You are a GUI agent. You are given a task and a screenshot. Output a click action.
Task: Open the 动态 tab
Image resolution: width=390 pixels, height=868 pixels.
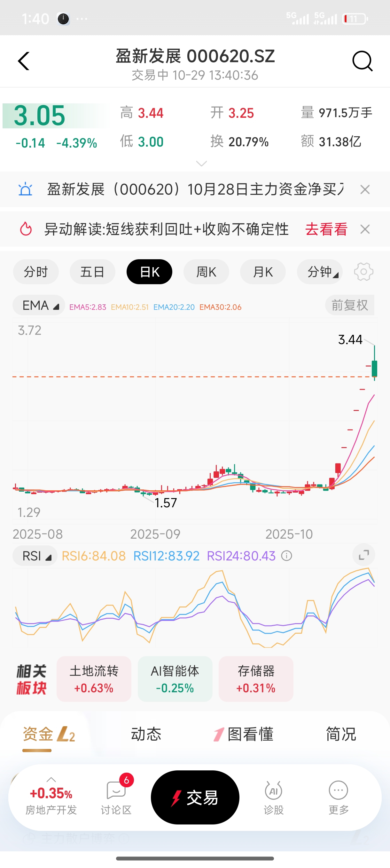click(x=146, y=734)
